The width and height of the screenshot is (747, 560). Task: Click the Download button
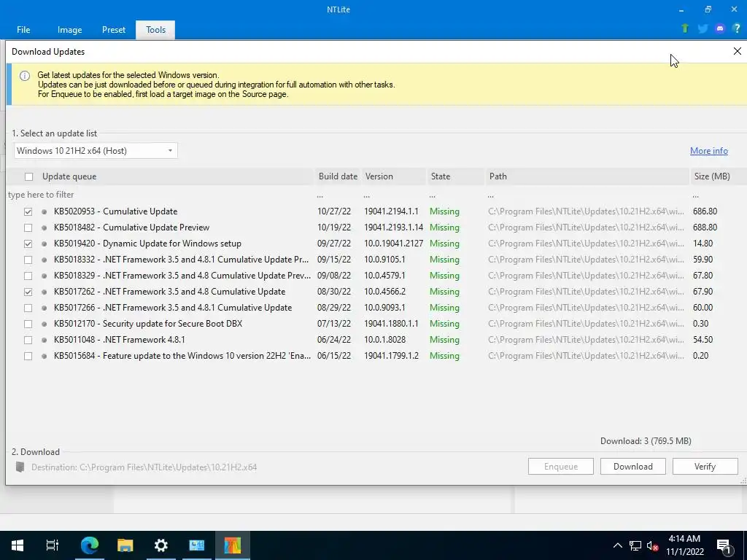point(632,466)
